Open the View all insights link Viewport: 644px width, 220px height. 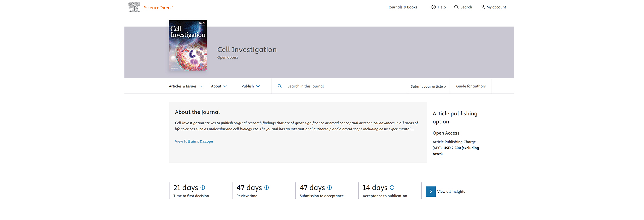click(x=451, y=192)
